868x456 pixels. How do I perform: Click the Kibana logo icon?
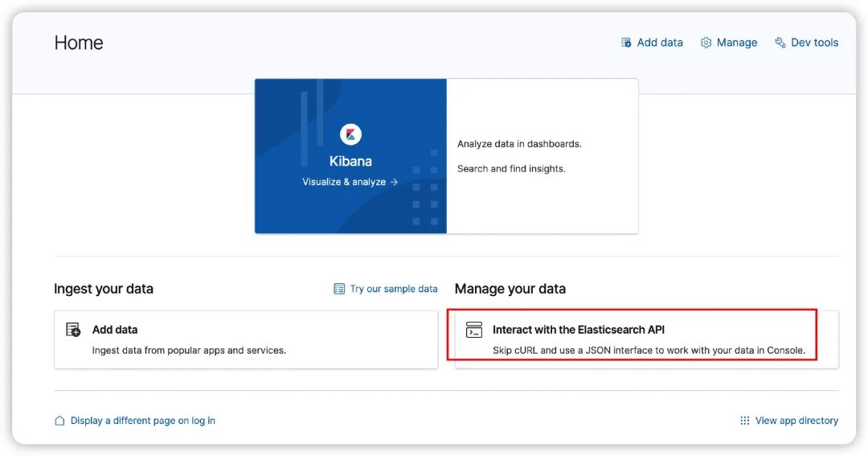point(350,134)
